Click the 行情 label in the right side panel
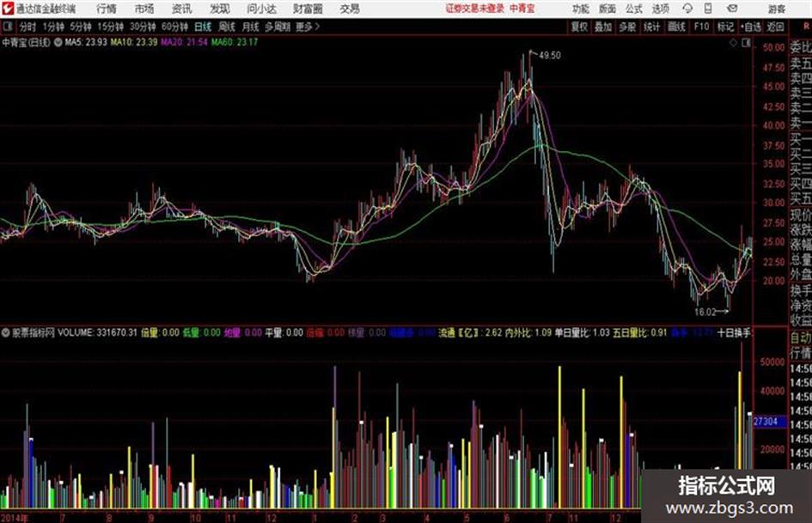 point(800,353)
